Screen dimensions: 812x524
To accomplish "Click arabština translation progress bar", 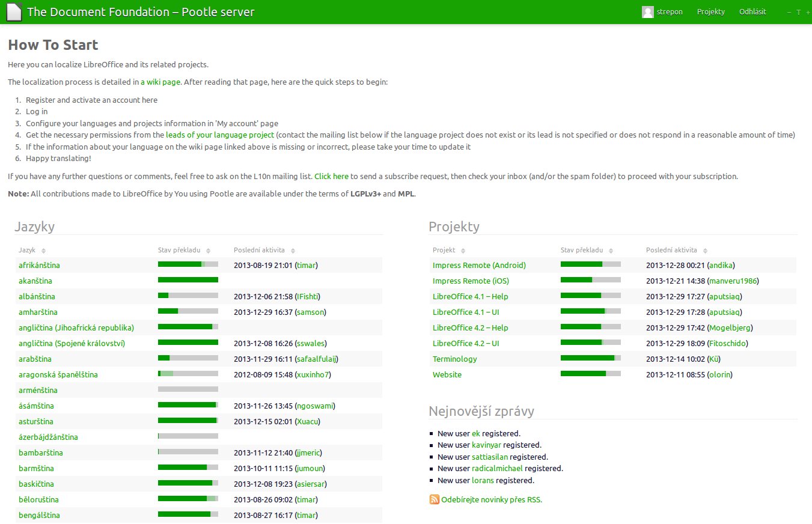I will 188,358.
